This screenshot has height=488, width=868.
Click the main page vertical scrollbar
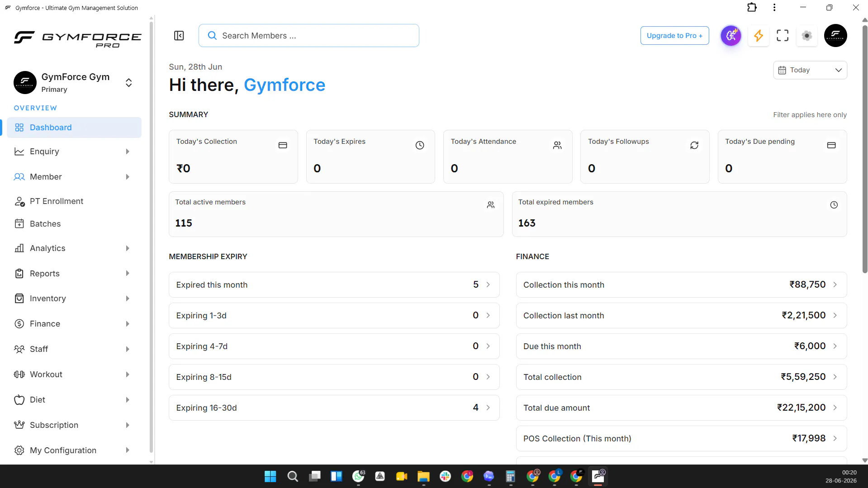[864, 149]
